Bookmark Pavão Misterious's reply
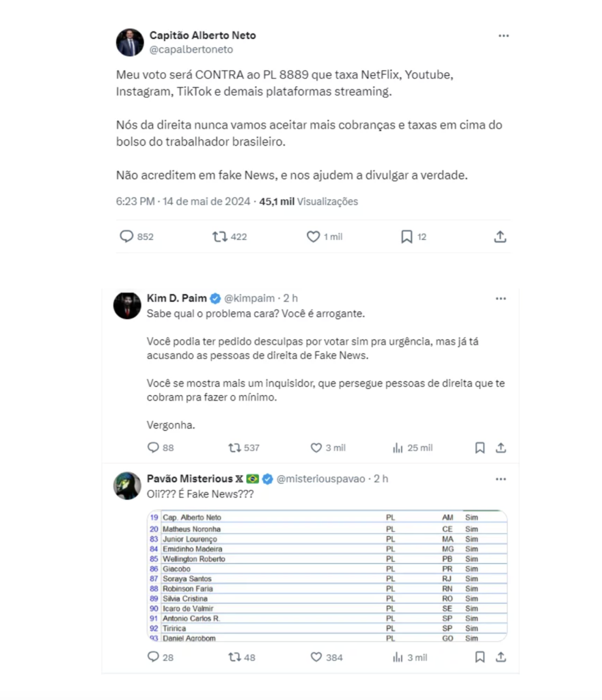Screen dimensions: 602x700 pyautogui.click(x=480, y=657)
